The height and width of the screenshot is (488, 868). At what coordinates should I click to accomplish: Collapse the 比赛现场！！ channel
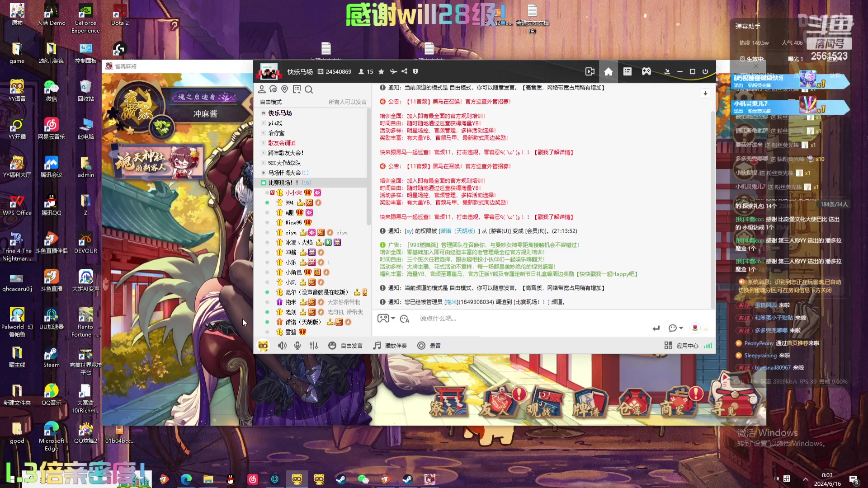(x=264, y=183)
